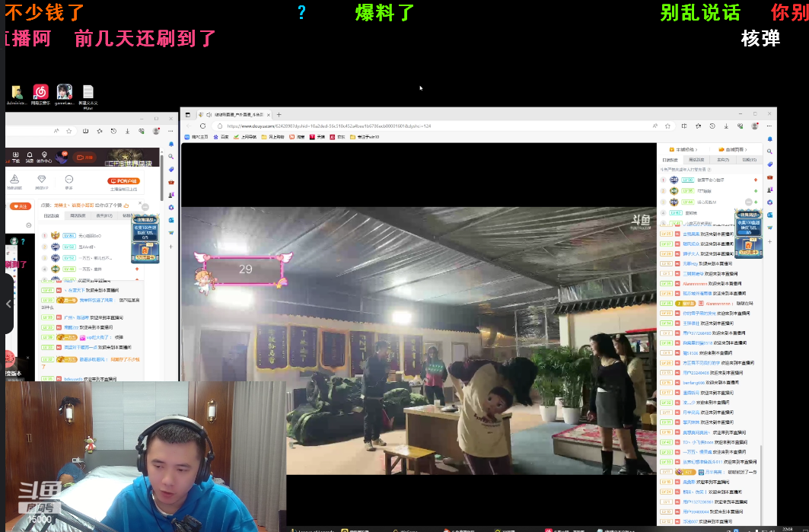Image resolution: width=809 pixels, height=532 pixels.
Task: Expand the round chevron below the 关注 button
Action: (29, 225)
